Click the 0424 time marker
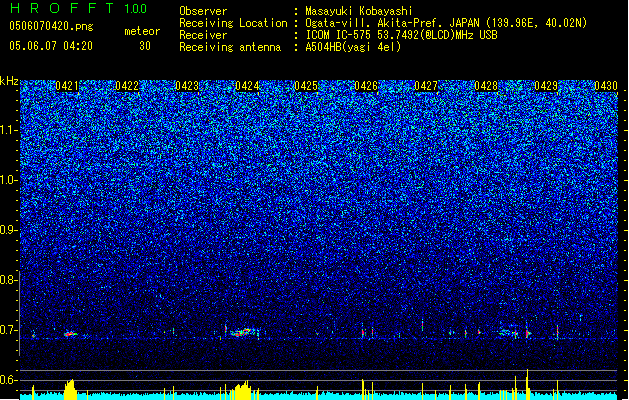629x400 pixels. click(247, 86)
